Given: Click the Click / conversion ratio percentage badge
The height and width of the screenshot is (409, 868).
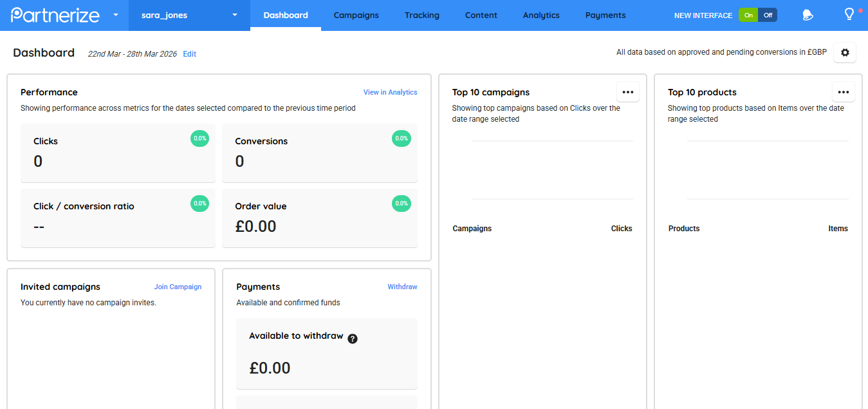Looking at the screenshot, I should tap(200, 203).
